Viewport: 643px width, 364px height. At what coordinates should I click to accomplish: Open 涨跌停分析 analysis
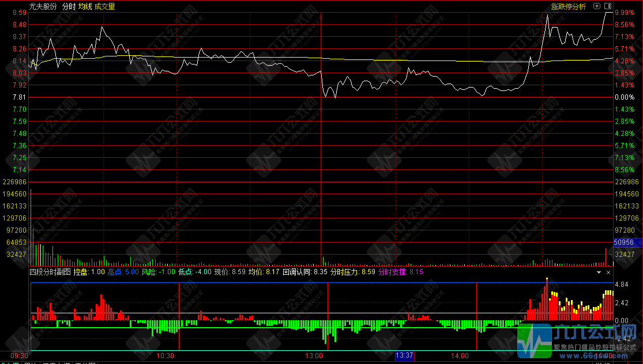point(568,6)
